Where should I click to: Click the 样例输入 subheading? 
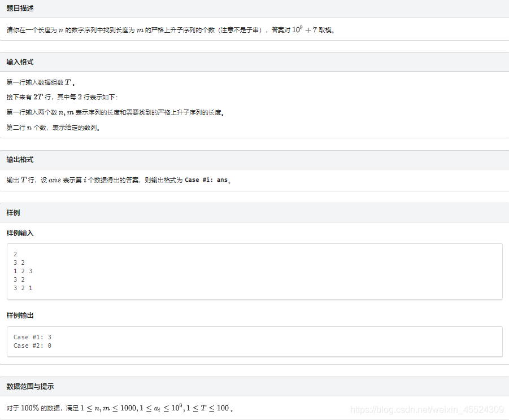tap(20, 233)
